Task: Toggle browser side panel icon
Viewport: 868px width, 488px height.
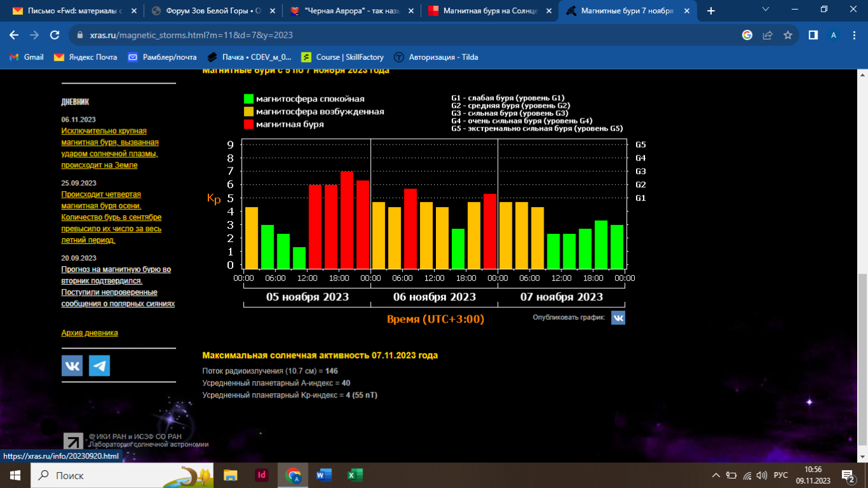Action: point(813,36)
